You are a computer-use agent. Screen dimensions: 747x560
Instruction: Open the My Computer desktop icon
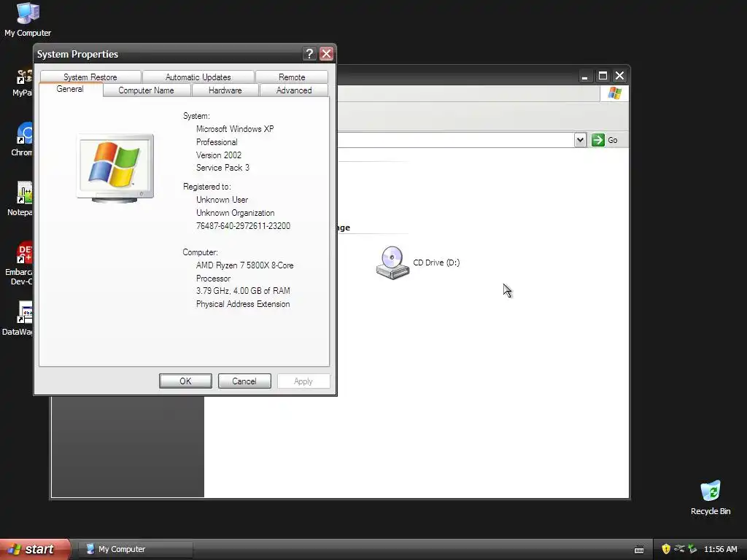28,19
